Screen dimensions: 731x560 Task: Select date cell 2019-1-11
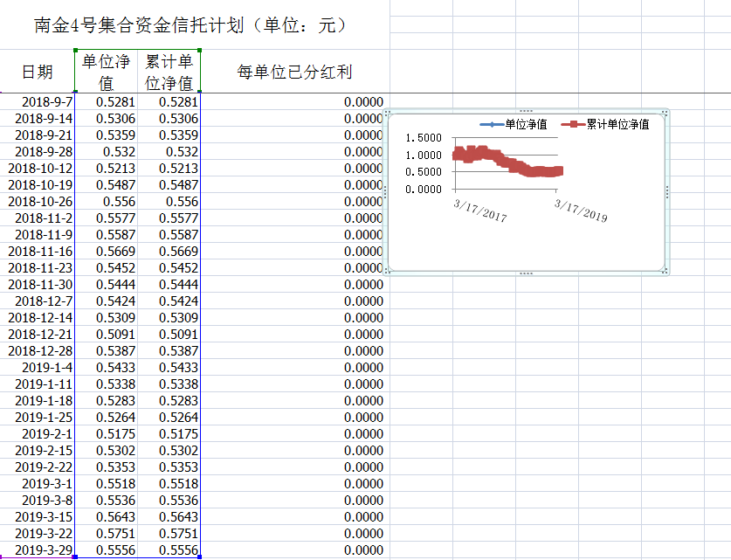(38, 384)
